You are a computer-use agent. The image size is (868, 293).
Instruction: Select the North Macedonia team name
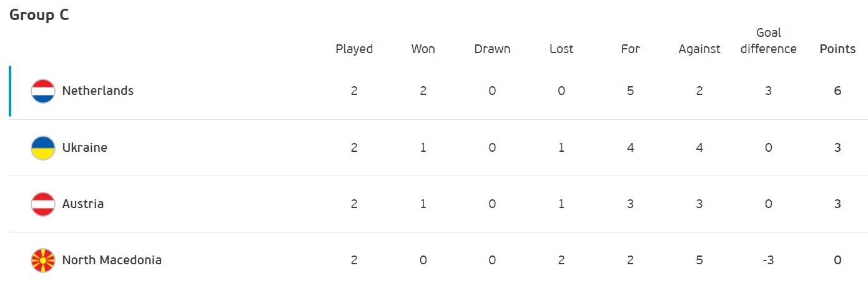(112, 261)
